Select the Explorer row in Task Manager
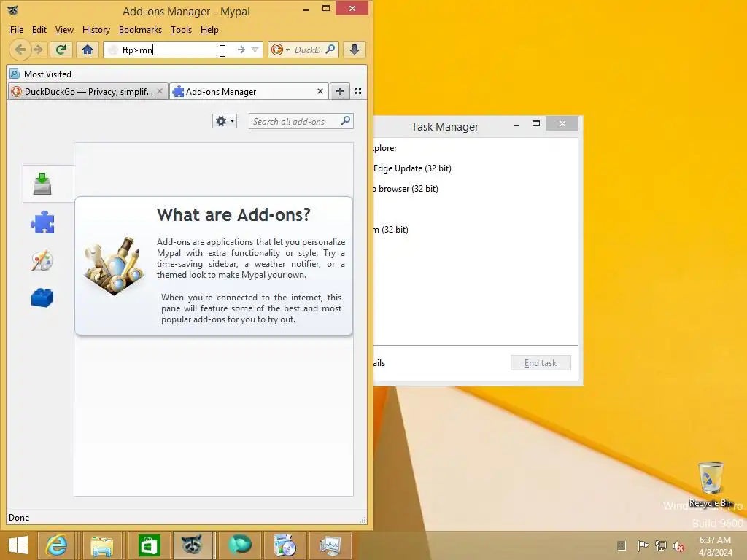The image size is (747, 560). pos(476,147)
